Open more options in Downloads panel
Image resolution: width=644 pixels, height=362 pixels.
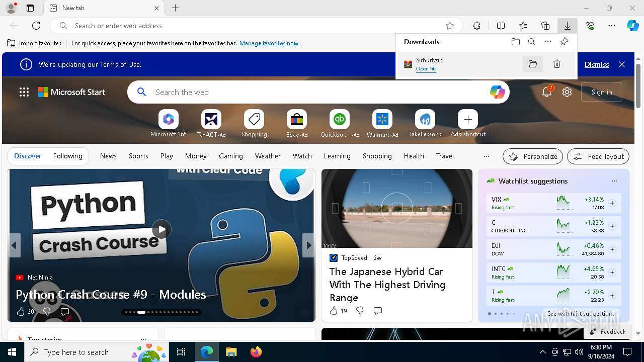pos(548,42)
